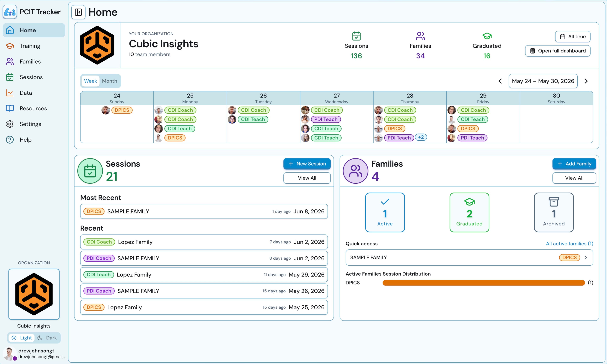Screen dimensions: 607x364
Task: Switch theme to Dark mode
Action: point(47,338)
